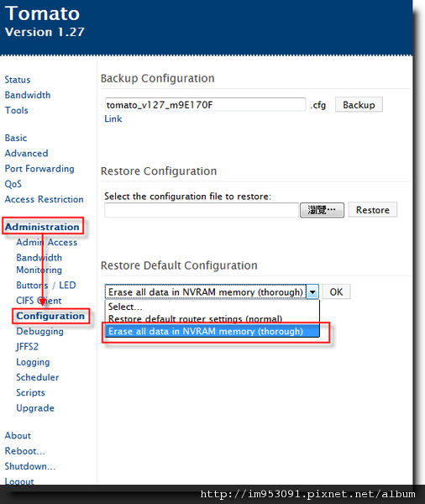Click the Backup button
The image size is (425, 504).
pyautogui.click(x=359, y=105)
